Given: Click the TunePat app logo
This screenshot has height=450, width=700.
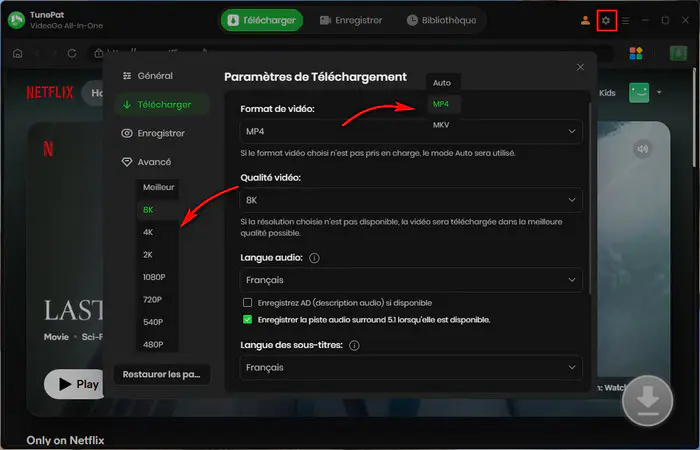Looking at the screenshot, I should [x=17, y=20].
